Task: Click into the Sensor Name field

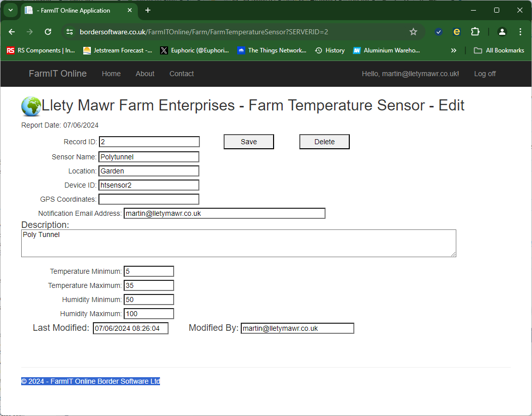Action: (x=149, y=157)
